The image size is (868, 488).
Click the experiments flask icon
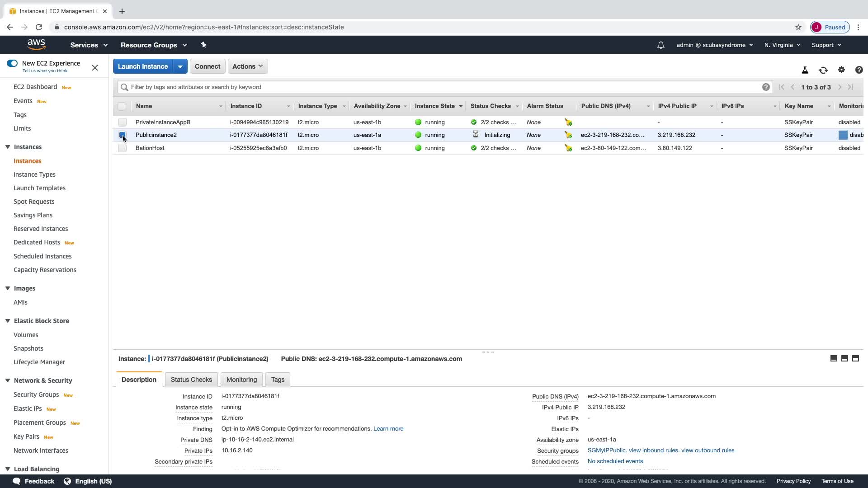(805, 70)
